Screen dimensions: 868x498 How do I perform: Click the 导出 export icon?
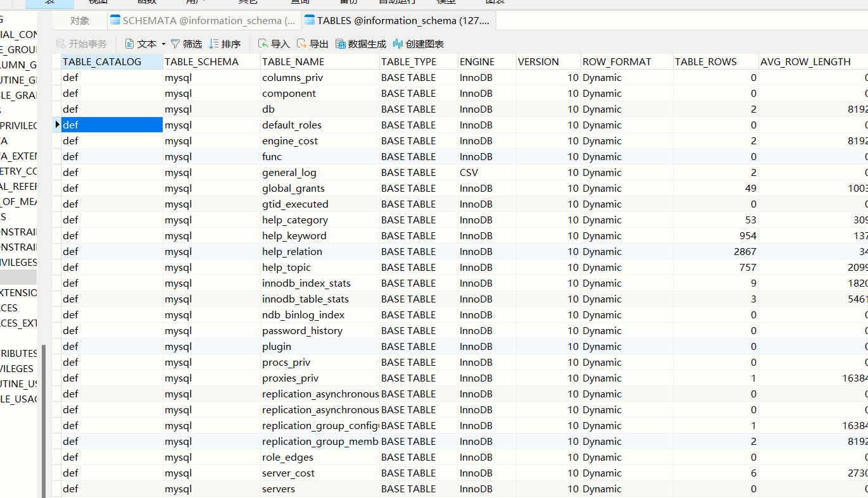click(x=301, y=44)
